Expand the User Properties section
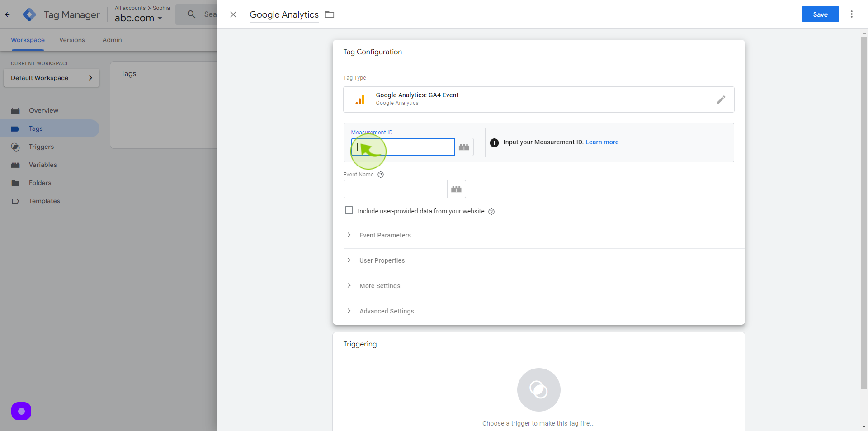Viewport: 868px width, 431px height. 544,261
